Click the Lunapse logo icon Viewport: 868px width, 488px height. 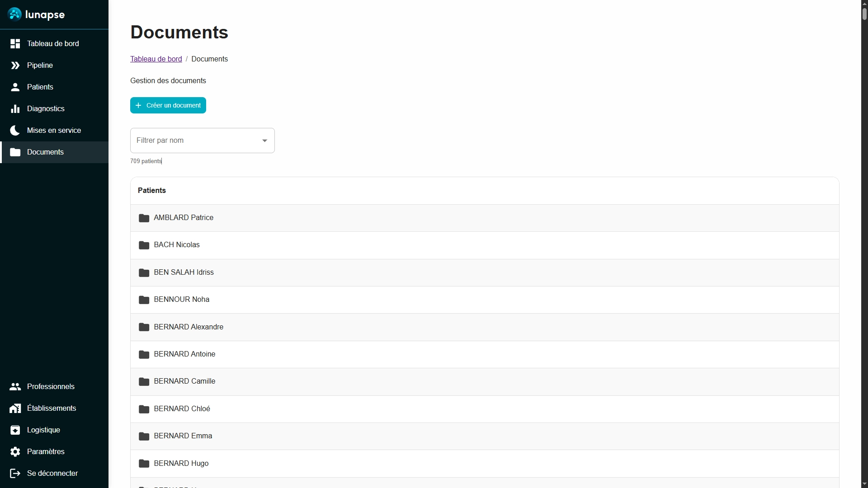point(14,14)
